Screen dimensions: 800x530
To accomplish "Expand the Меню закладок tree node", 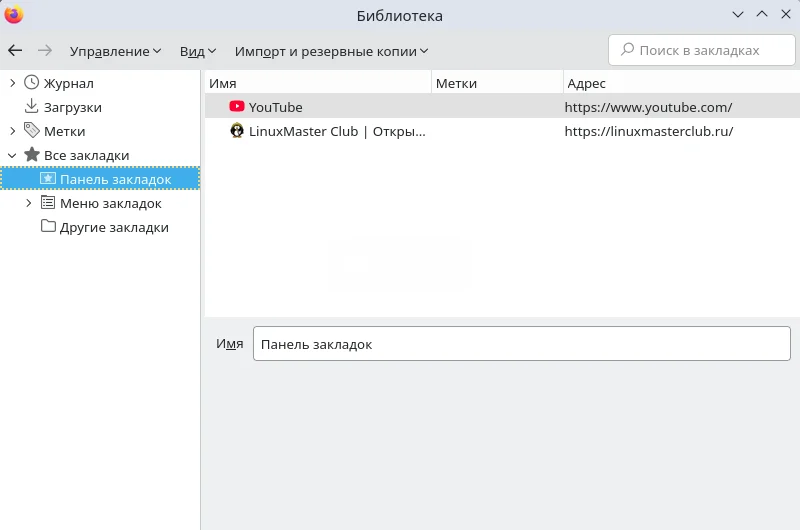I will point(29,203).
